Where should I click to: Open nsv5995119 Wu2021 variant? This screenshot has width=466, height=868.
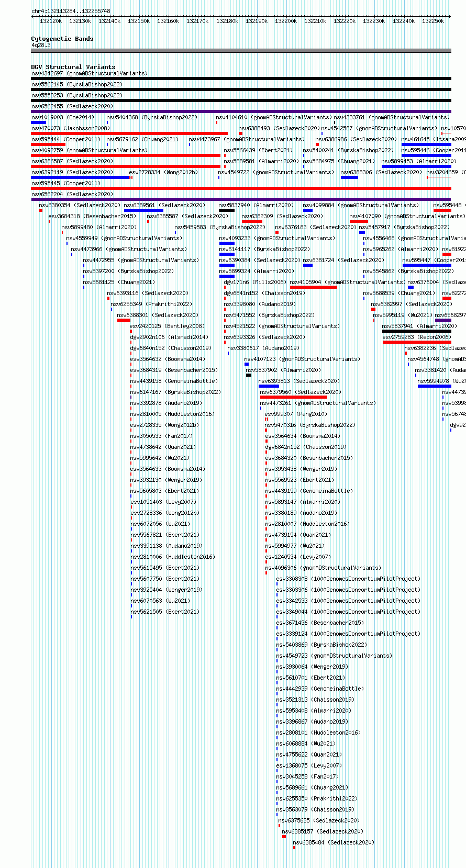403,315
